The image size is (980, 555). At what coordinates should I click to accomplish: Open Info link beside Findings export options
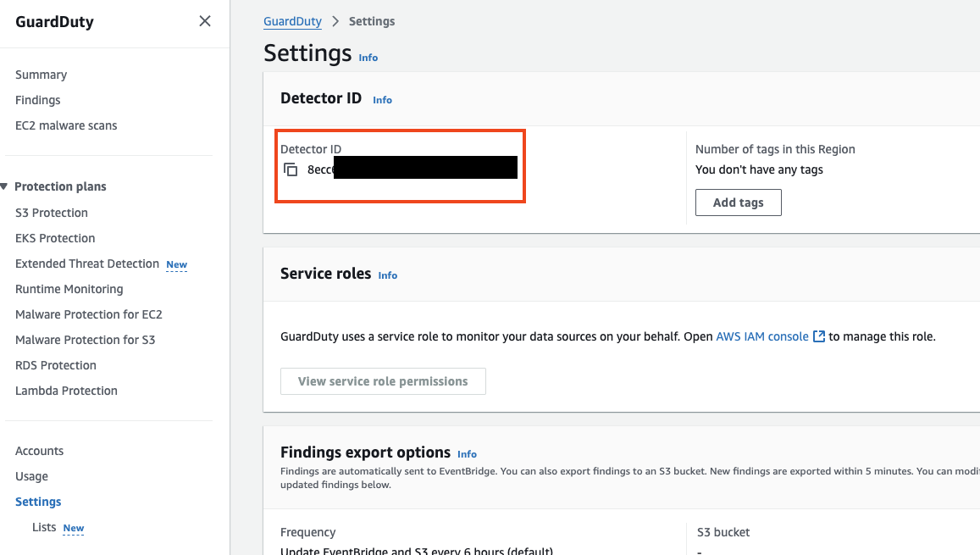[x=467, y=454]
